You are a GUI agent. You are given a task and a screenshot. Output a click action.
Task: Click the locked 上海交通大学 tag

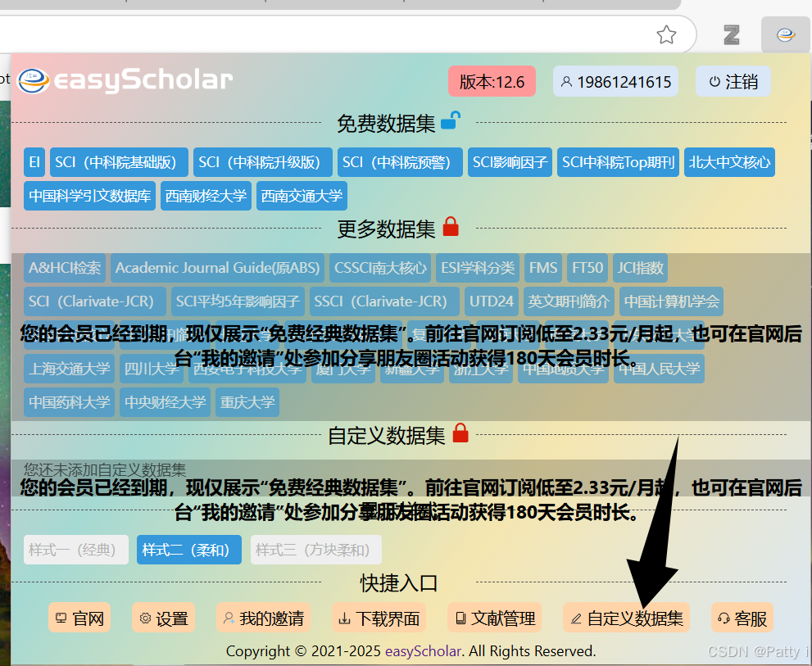pyautogui.click(x=70, y=368)
